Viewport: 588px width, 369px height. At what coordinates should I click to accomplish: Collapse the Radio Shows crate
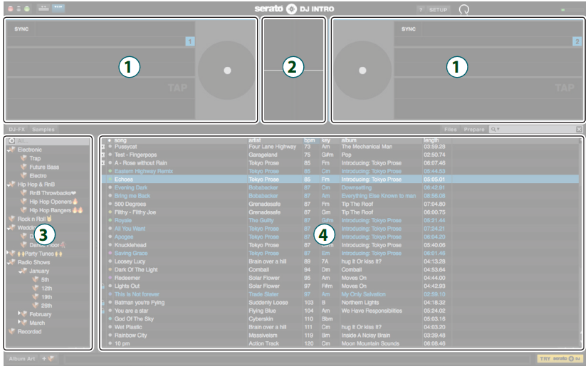pyautogui.click(x=8, y=262)
